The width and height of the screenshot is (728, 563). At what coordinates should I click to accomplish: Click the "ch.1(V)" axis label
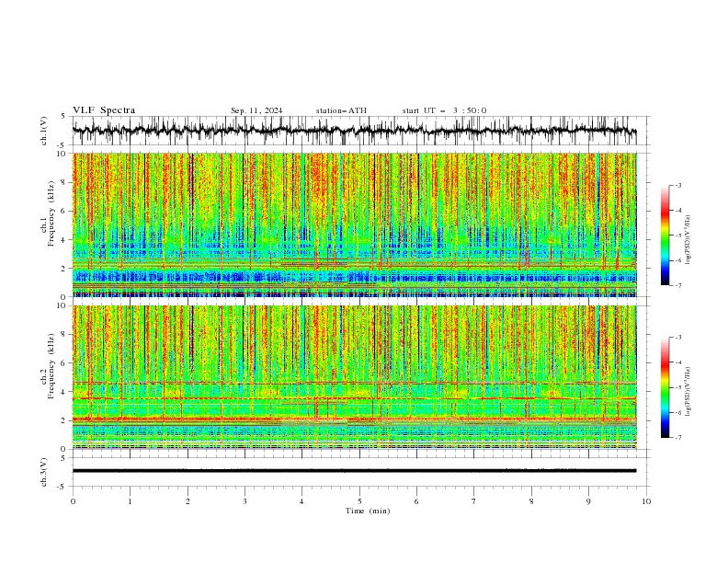click(x=44, y=131)
